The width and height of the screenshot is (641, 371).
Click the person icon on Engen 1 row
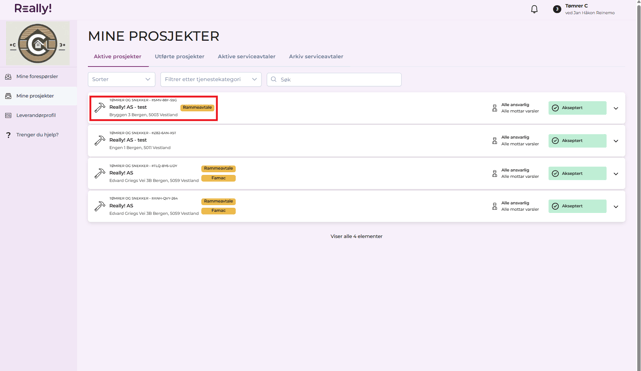click(494, 141)
